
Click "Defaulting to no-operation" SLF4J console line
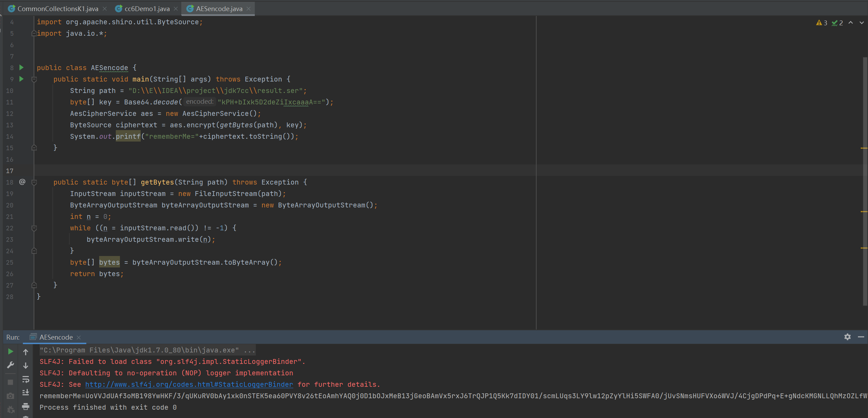(x=166, y=373)
